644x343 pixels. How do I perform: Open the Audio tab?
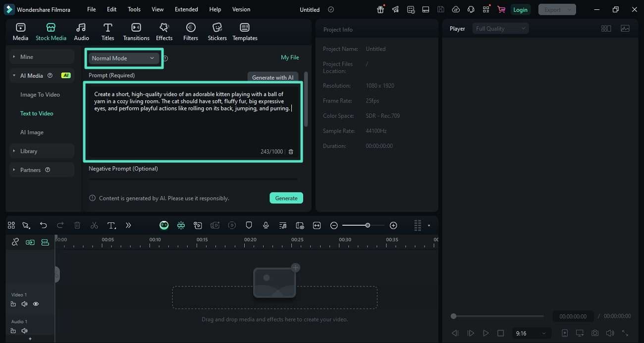point(81,32)
